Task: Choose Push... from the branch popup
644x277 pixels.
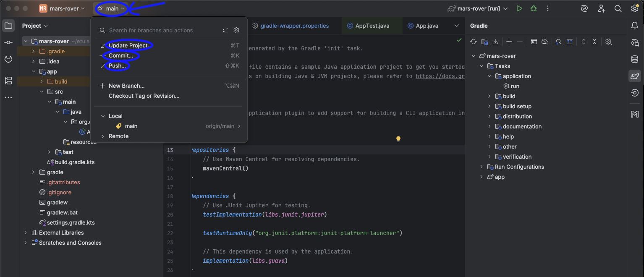Action: point(117,66)
